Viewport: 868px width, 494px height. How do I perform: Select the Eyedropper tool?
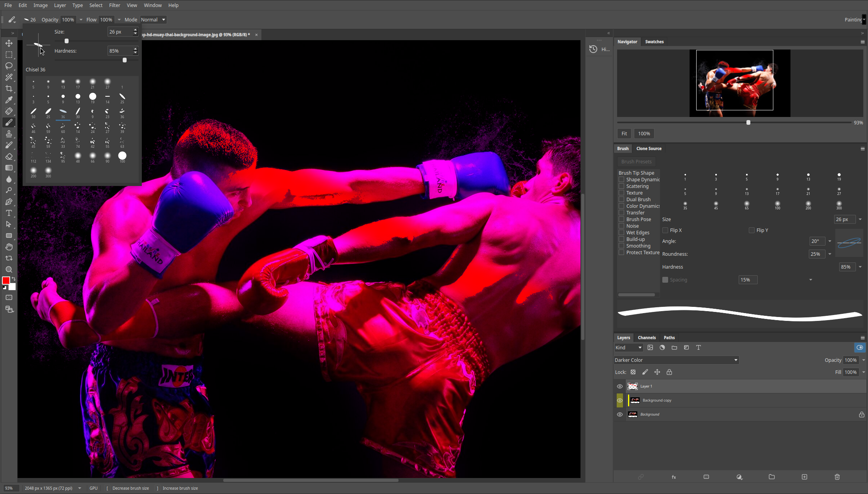coord(9,100)
